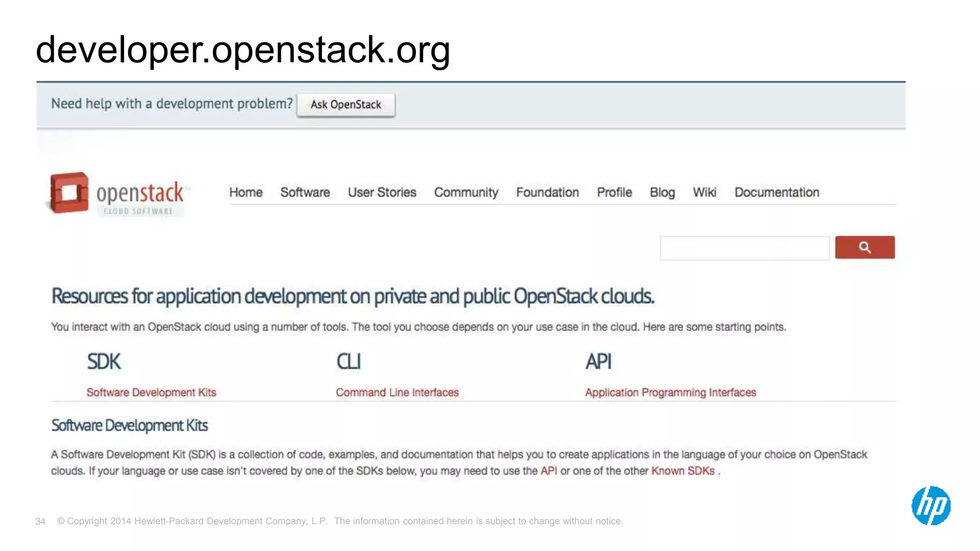Click the HP logo
Screen dimensions: 980x551
click(931, 506)
